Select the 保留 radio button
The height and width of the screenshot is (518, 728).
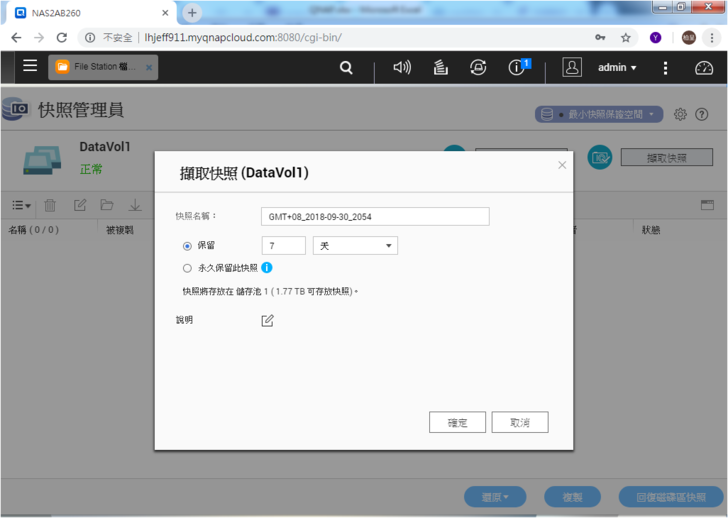[x=187, y=246]
